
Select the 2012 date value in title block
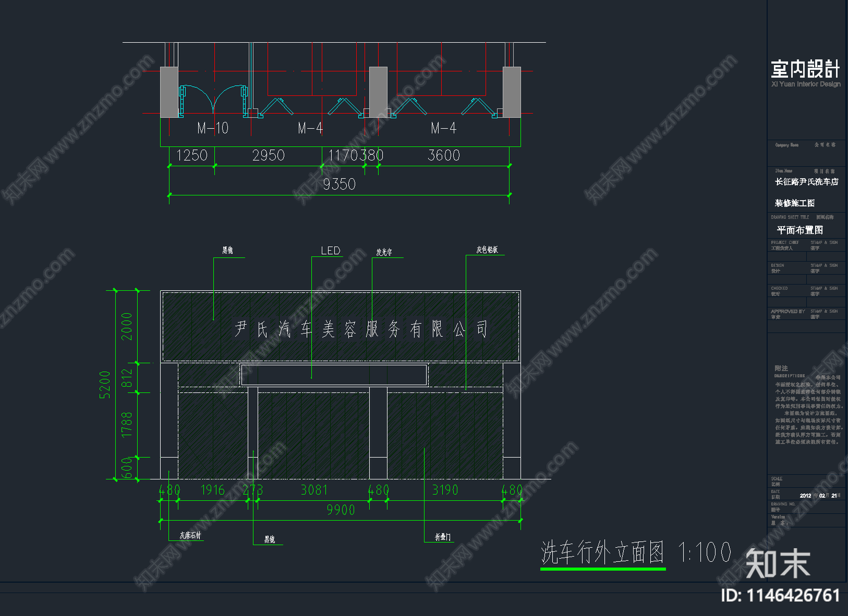[x=805, y=496]
